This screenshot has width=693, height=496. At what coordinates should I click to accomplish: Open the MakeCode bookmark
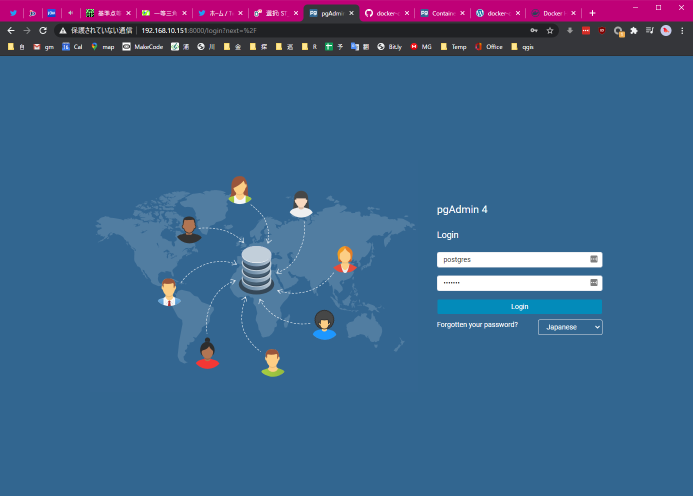tap(143, 47)
